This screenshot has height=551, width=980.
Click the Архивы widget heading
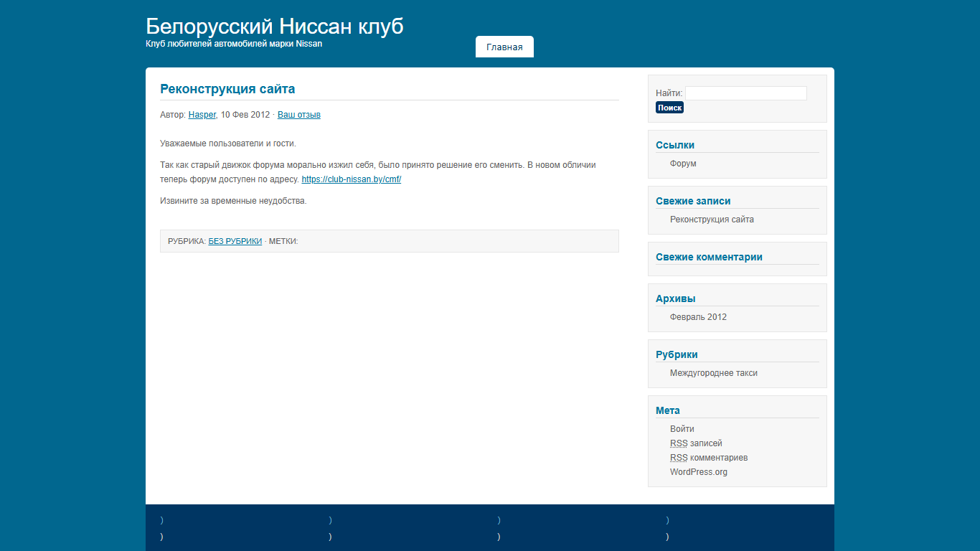point(676,298)
